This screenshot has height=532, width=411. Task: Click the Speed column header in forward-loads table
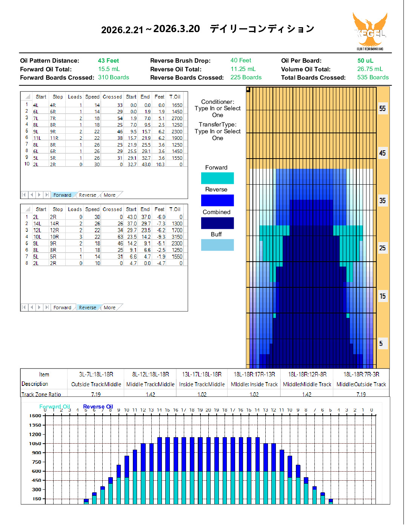92,97
